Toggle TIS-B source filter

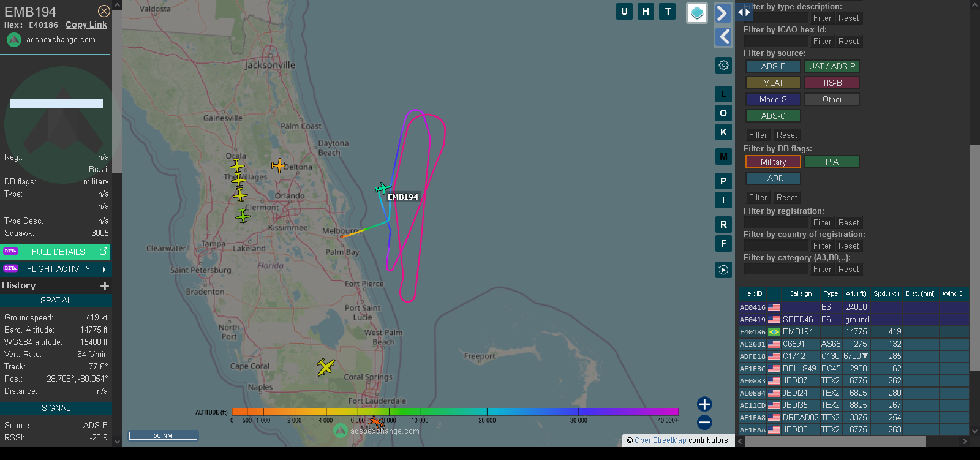tap(832, 83)
